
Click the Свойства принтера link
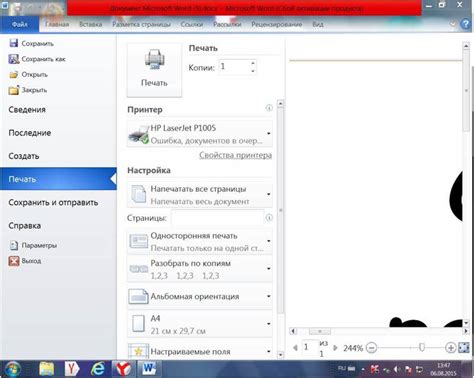pos(235,155)
